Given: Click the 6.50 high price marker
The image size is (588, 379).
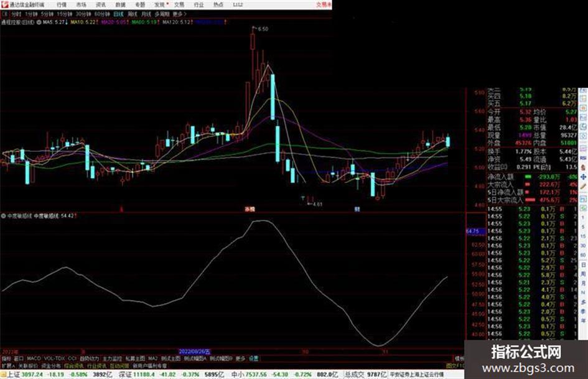Looking at the screenshot, I should click(x=263, y=29).
